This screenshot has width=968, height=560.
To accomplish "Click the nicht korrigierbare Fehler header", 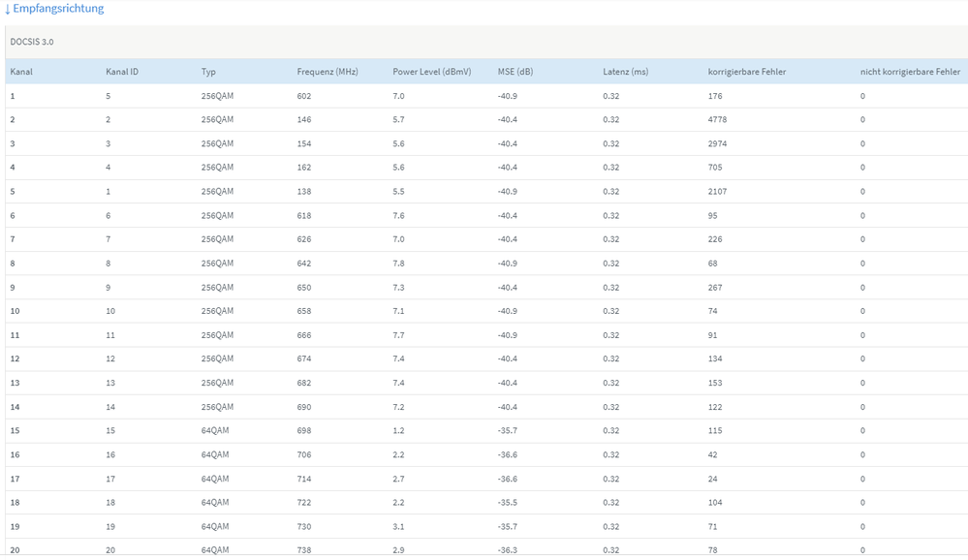I will point(910,72).
